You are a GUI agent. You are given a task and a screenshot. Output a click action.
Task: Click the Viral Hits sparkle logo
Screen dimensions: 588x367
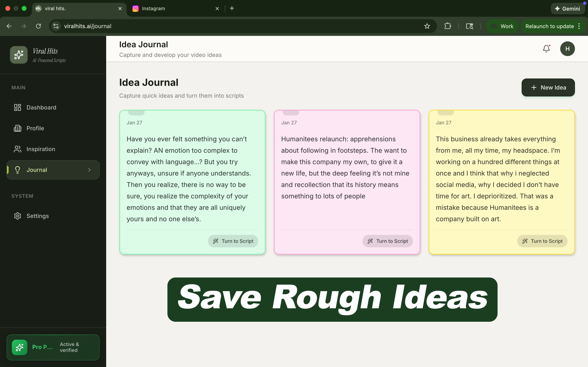[x=19, y=55]
